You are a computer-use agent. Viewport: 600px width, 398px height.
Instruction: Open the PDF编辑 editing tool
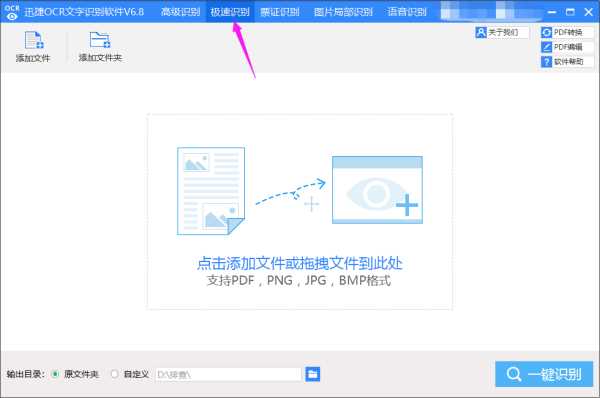pos(567,47)
